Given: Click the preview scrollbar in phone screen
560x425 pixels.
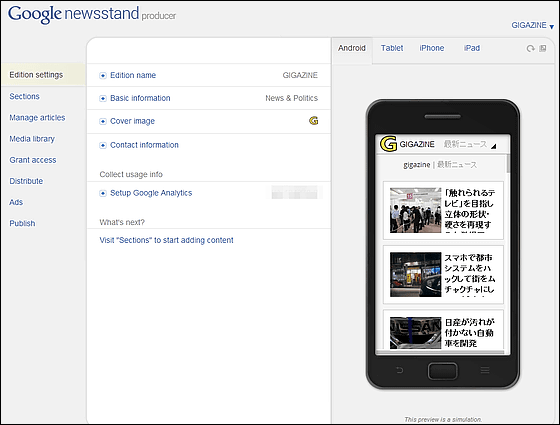Looking at the screenshot, I should (508, 164).
